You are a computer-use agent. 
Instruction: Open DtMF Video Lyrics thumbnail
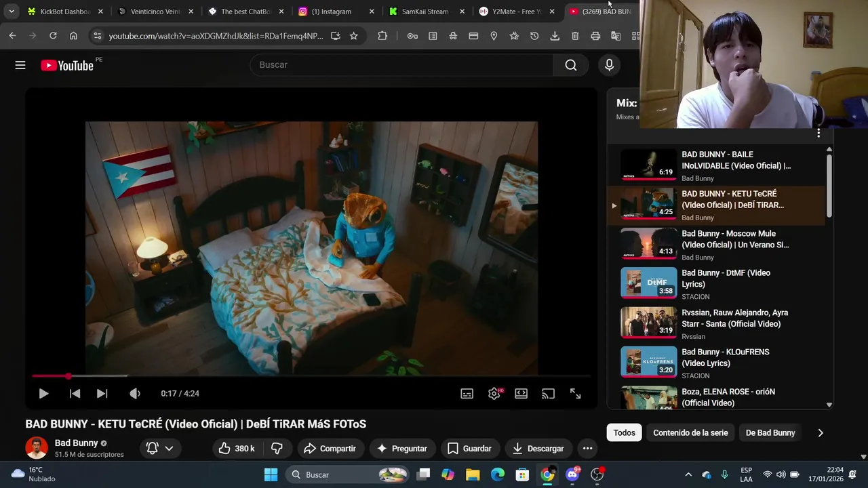649,283
